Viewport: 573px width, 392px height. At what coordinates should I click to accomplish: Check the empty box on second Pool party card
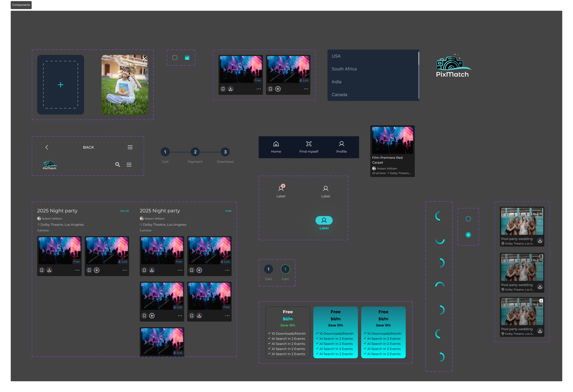(541, 257)
